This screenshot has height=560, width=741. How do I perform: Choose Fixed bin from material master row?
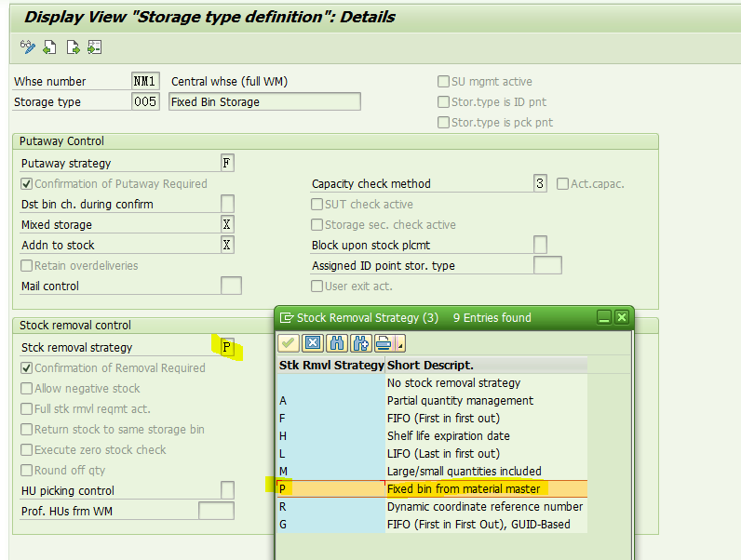click(x=432, y=488)
